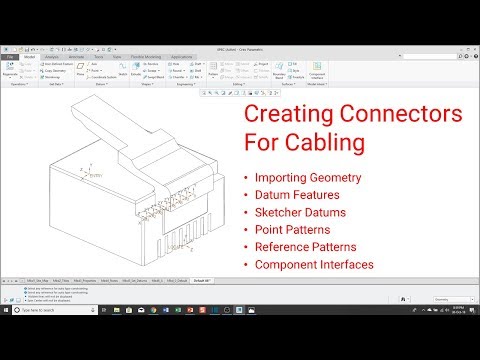Open the View ribbon tab
This screenshot has height=360, width=480.
coord(117,57)
